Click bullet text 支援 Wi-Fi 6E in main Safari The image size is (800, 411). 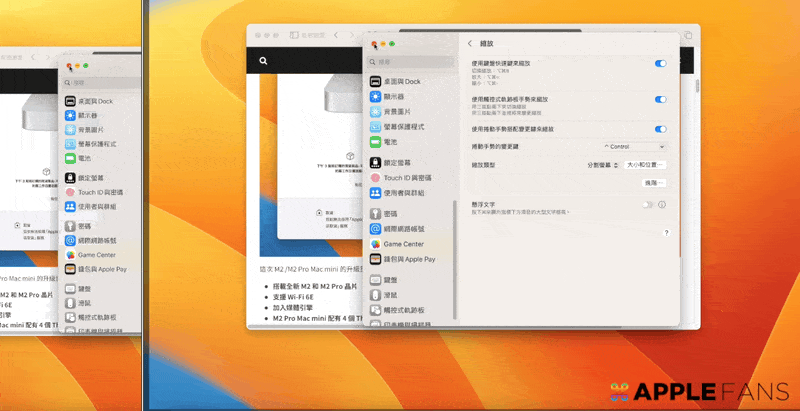(293, 297)
